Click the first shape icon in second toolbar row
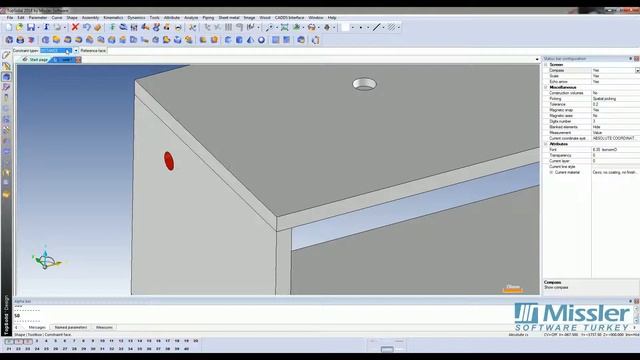Screen dimensions: 640x360 9,40
